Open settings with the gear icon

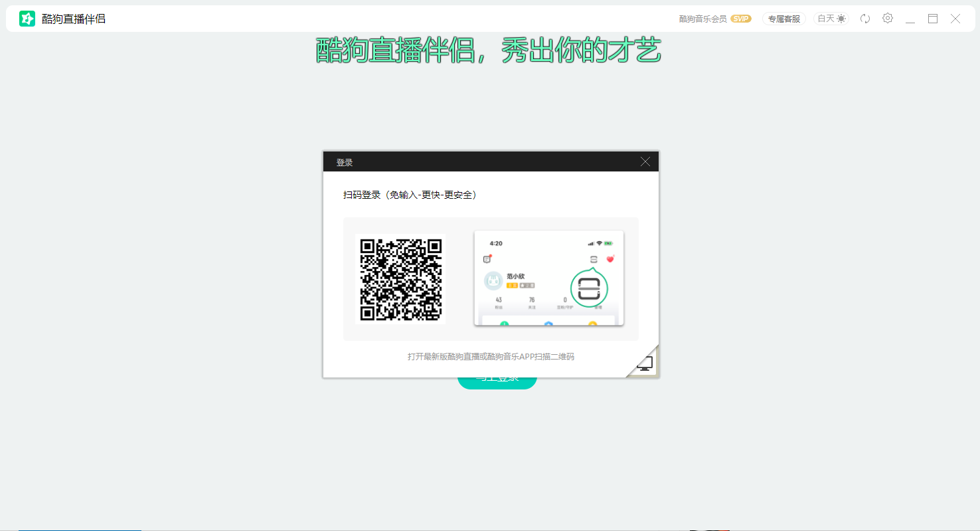click(x=888, y=19)
